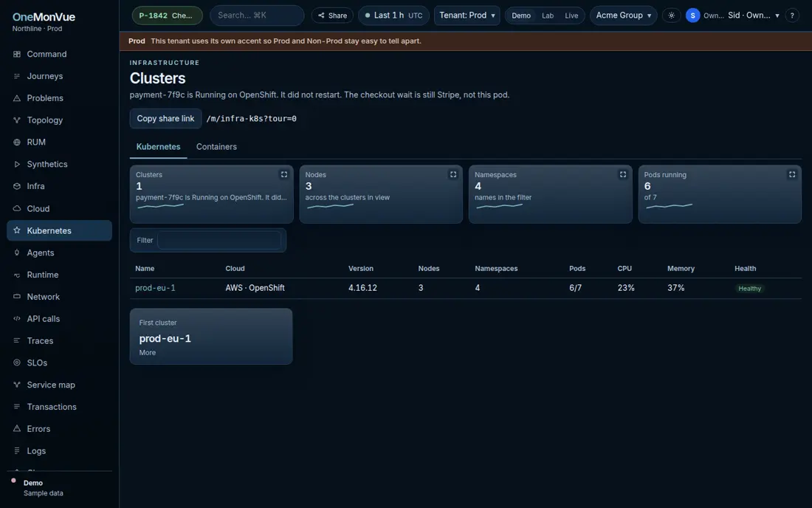This screenshot has width=812, height=508.
Task: Click the Copy share link button
Action: click(x=165, y=119)
